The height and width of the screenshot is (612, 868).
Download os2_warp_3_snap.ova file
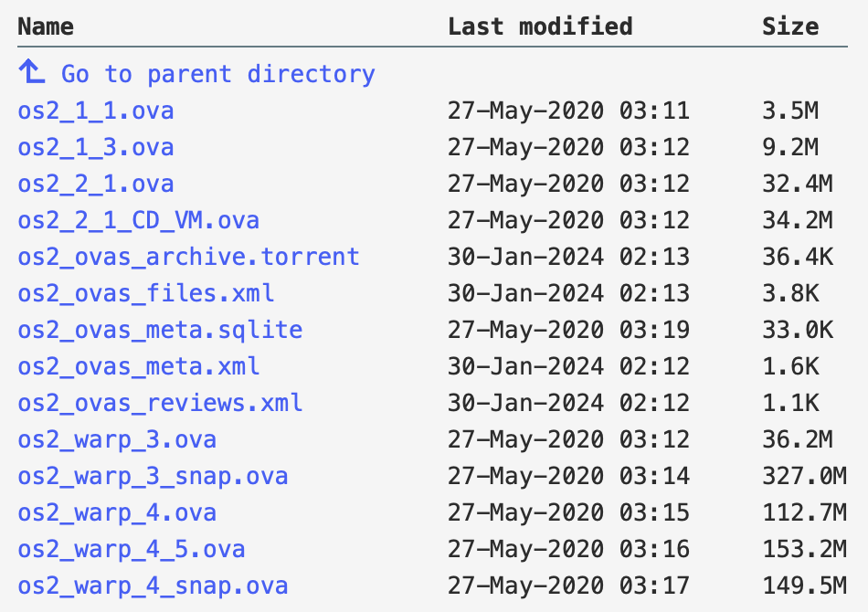click(x=153, y=477)
